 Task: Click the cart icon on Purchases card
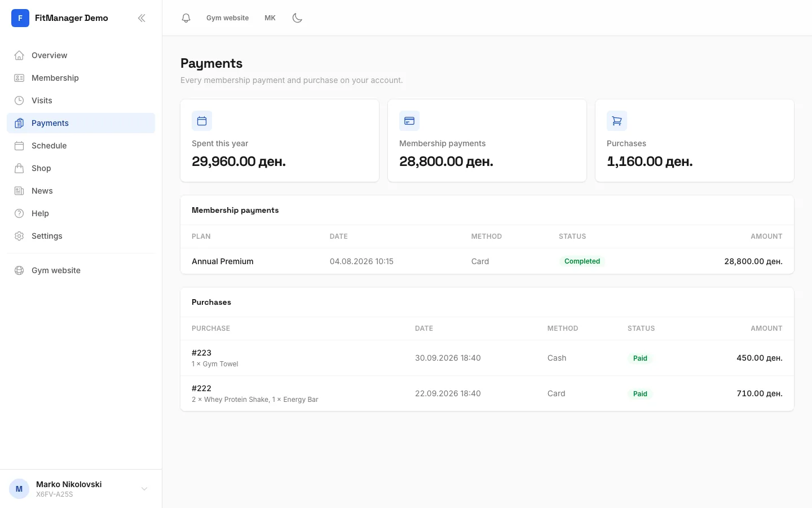617,121
